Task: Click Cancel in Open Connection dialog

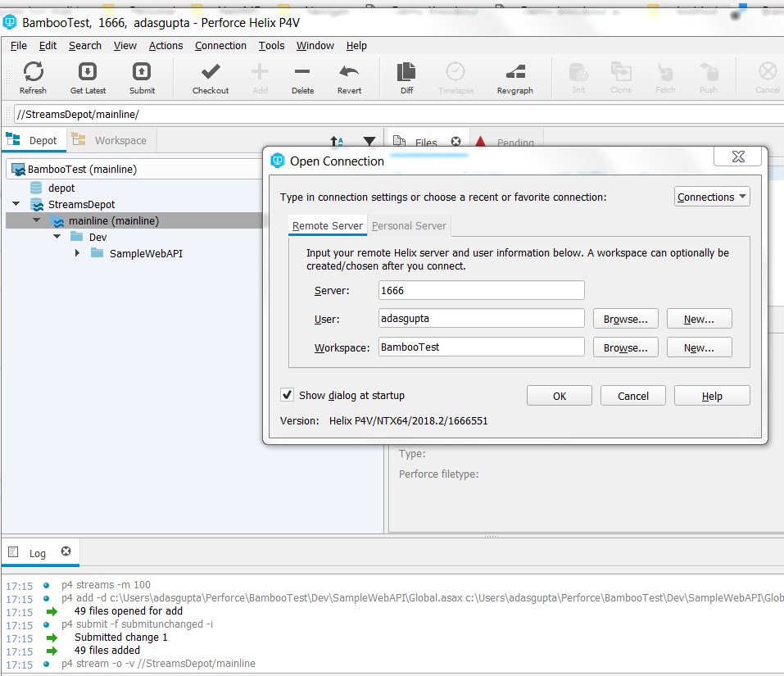Action: coord(633,396)
